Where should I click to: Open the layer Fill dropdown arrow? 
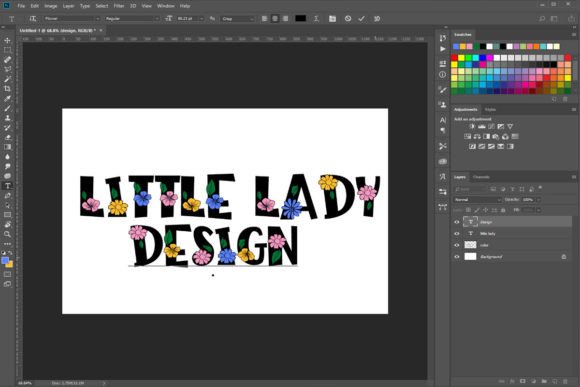coord(539,210)
